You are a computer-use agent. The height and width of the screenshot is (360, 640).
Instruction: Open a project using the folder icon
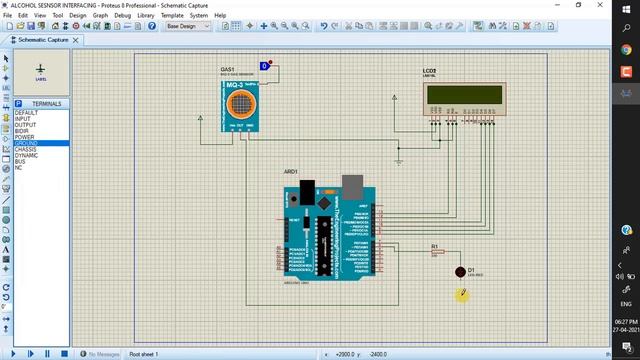[x=20, y=26]
